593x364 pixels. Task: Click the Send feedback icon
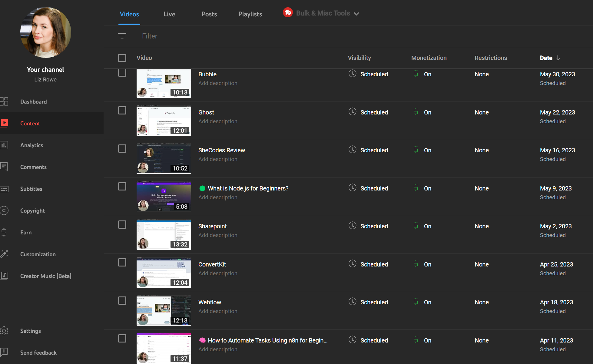pos(4,352)
